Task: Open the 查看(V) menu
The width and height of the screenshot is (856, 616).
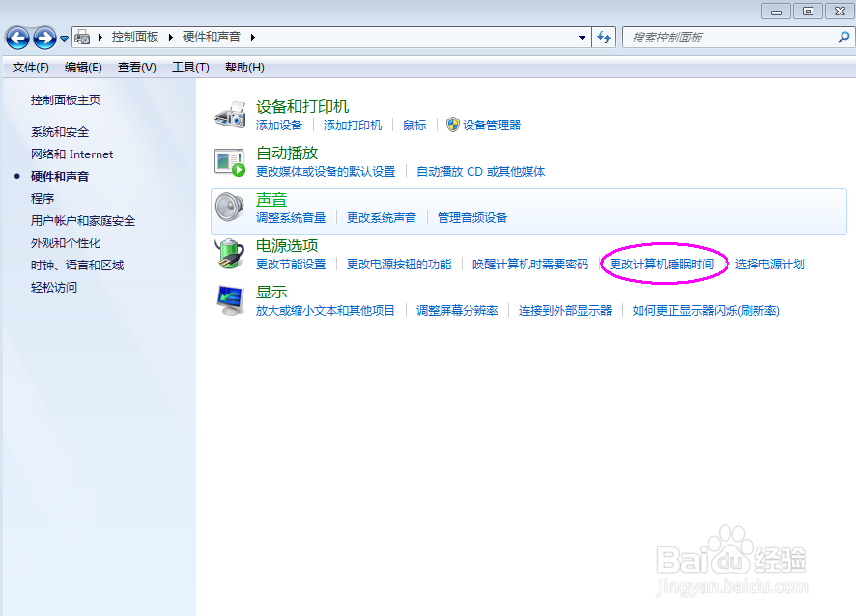Action: [137, 68]
